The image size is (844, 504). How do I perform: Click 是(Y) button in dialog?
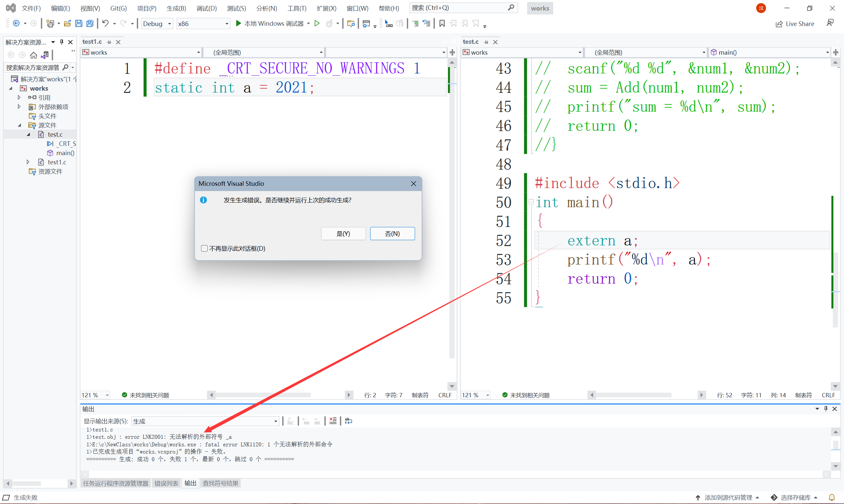(x=343, y=234)
